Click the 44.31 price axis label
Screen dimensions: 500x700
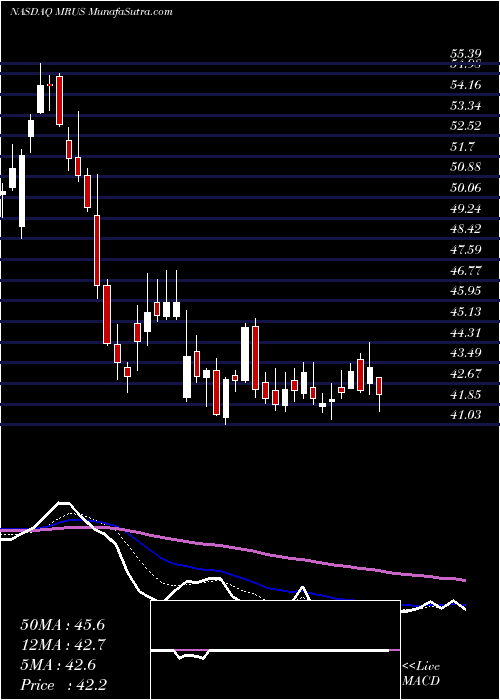coord(465,333)
